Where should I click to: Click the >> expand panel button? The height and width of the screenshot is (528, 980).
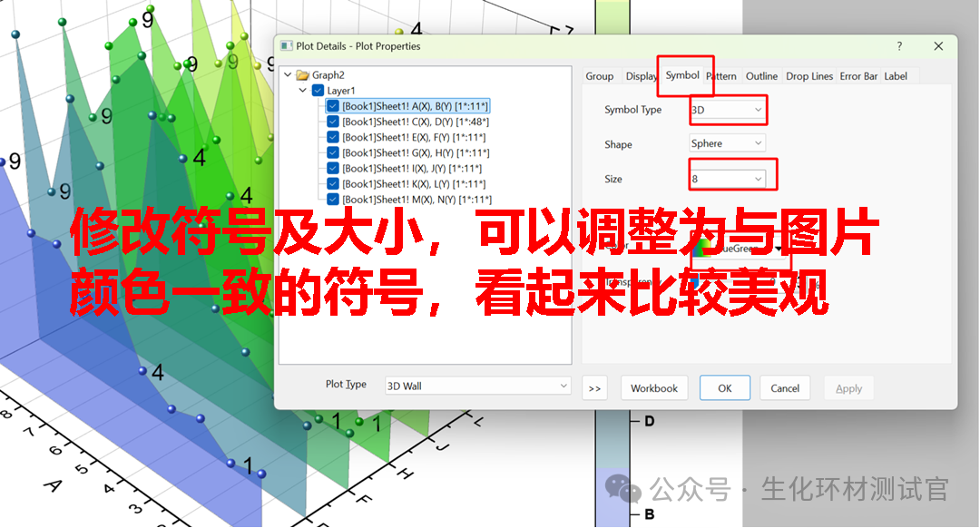(x=594, y=388)
